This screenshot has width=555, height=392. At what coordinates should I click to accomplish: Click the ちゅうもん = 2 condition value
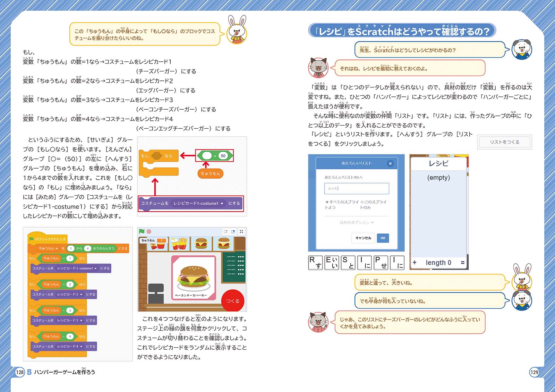coord(70,284)
